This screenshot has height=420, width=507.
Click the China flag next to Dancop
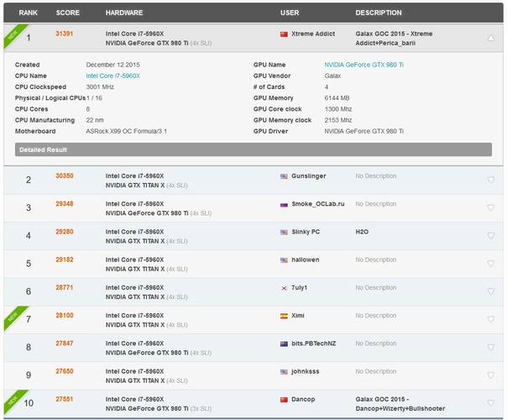(x=284, y=400)
